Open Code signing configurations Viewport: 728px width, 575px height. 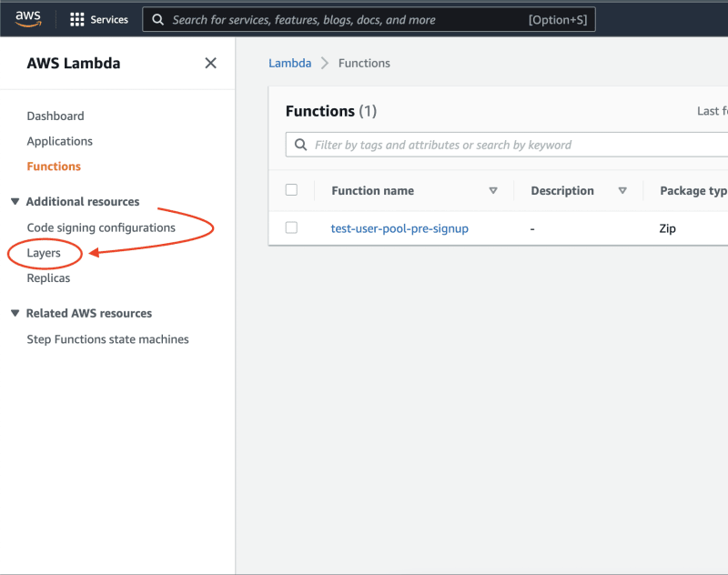pos(101,227)
